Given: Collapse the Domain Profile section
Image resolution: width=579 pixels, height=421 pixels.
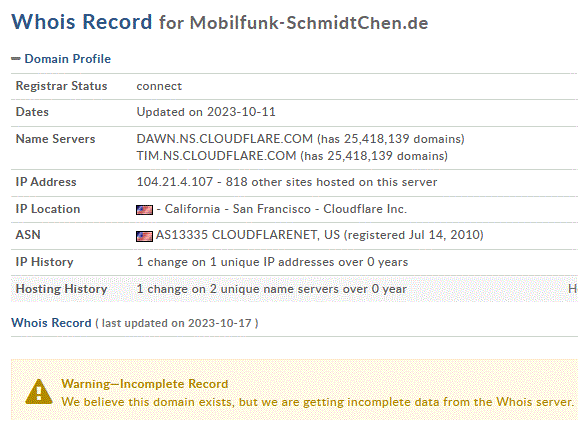Looking at the screenshot, I should click(61, 59).
